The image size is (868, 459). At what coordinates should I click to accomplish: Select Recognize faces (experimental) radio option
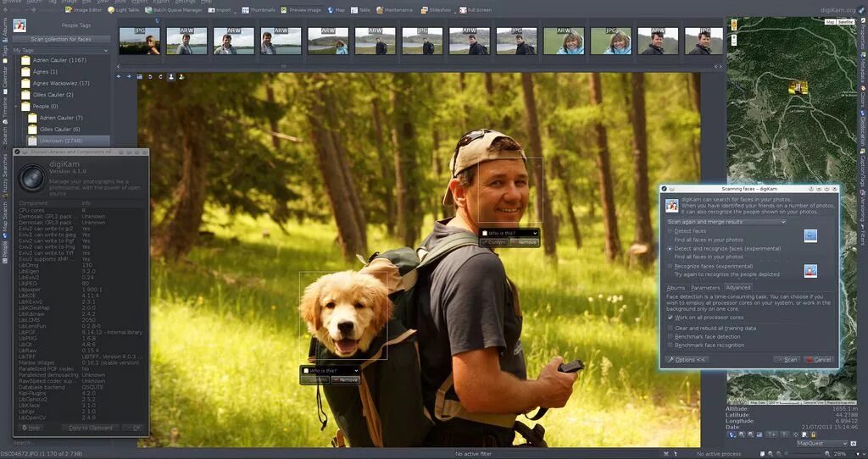click(670, 266)
